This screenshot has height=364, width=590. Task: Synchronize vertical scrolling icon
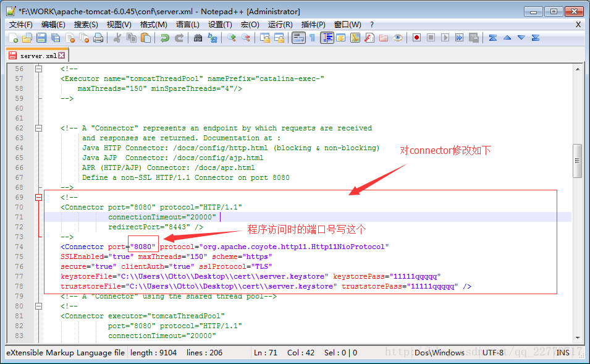265,38
